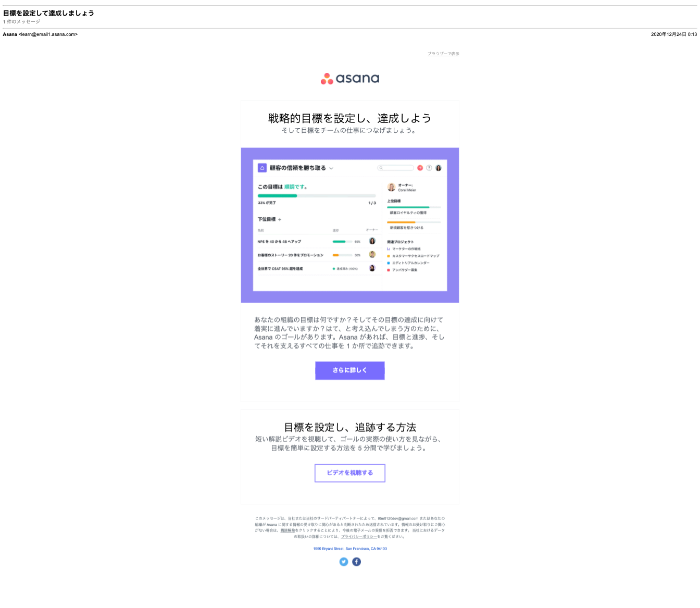Open the Facebook icon in the footer

[x=356, y=562]
